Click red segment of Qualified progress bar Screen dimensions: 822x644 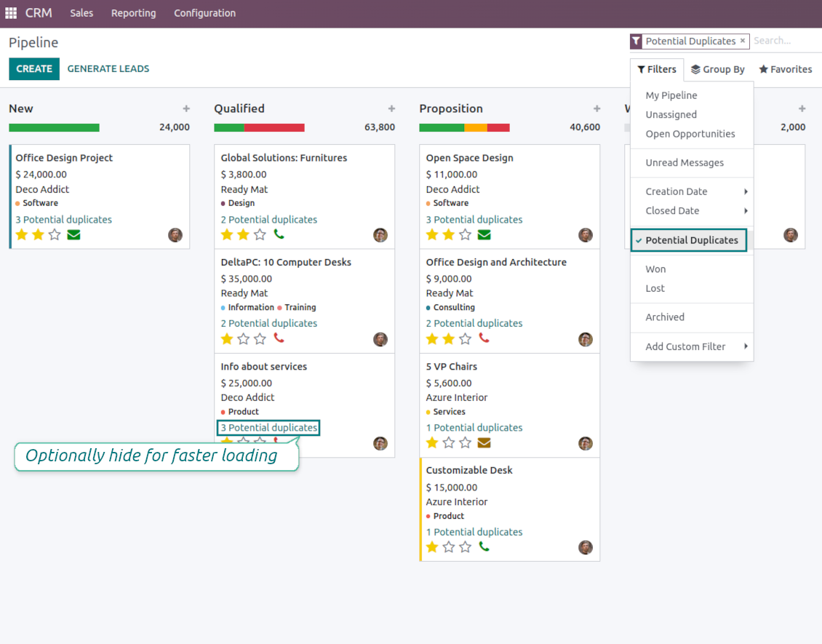point(274,127)
